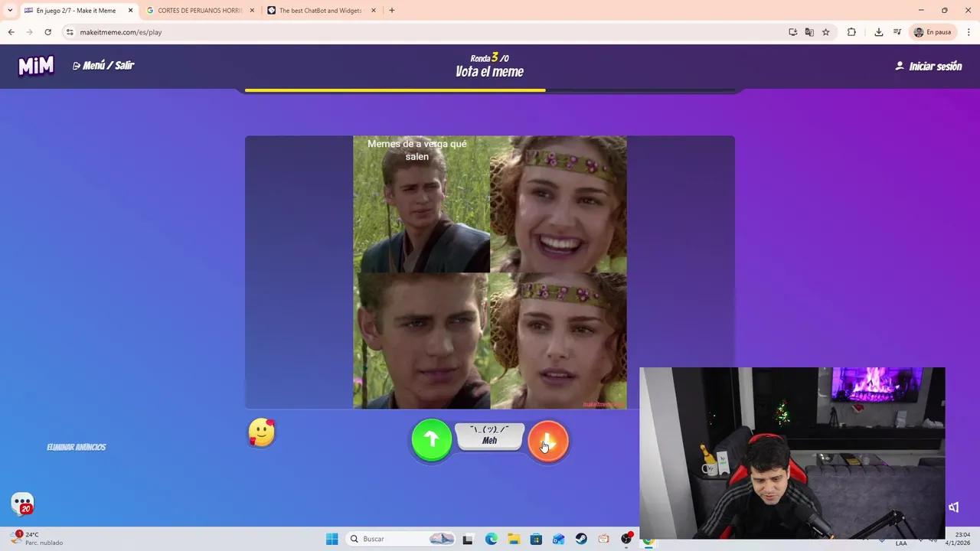Click the MiM logo
The image size is (980, 551).
(36, 66)
